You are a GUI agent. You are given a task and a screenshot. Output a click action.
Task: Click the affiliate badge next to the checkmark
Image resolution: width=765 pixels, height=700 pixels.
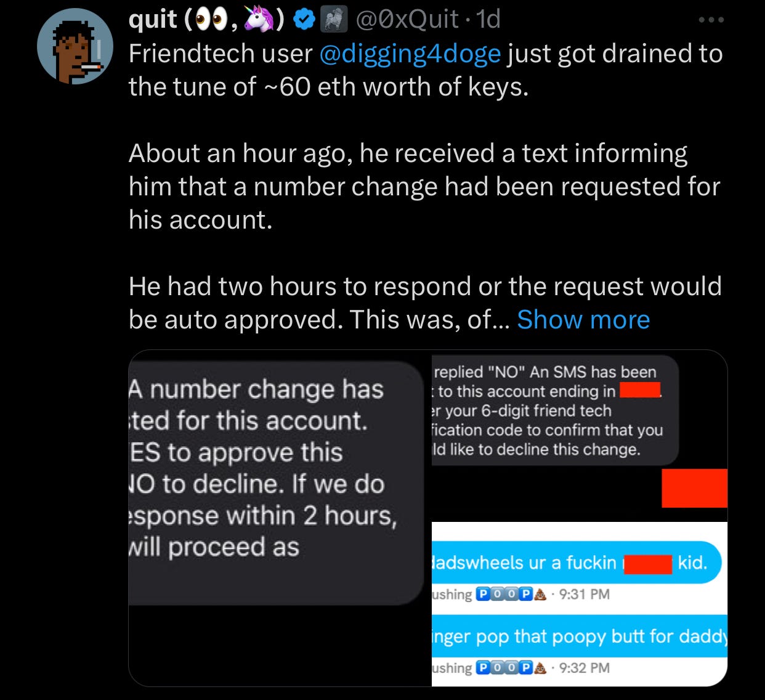pyautogui.click(x=334, y=20)
